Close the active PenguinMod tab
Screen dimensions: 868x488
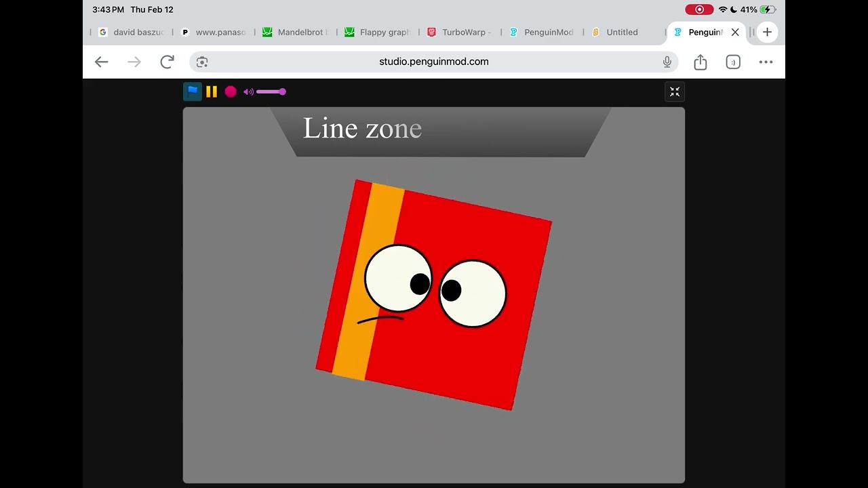[735, 32]
